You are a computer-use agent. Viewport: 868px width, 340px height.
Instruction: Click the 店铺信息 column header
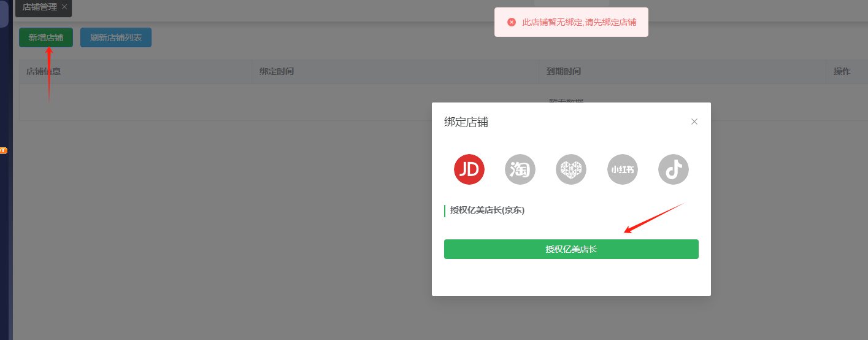[x=44, y=71]
